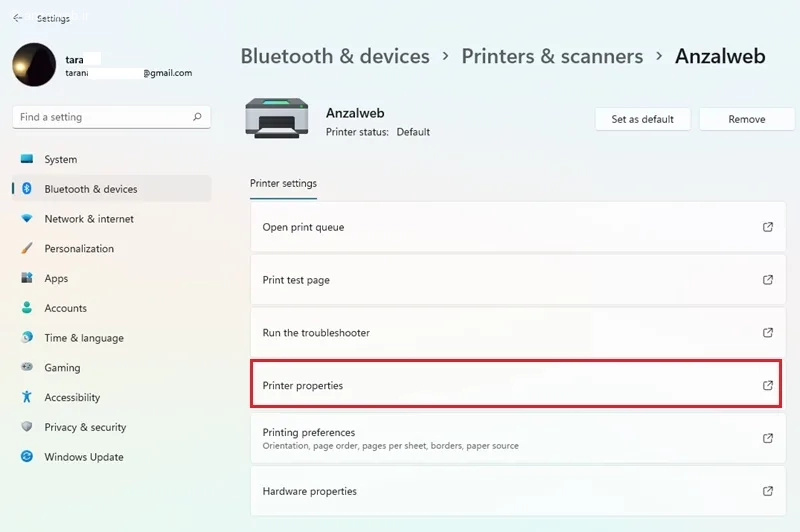
Task: Click the System monitor icon
Action: pyautogui.click(x=27, y=159)
